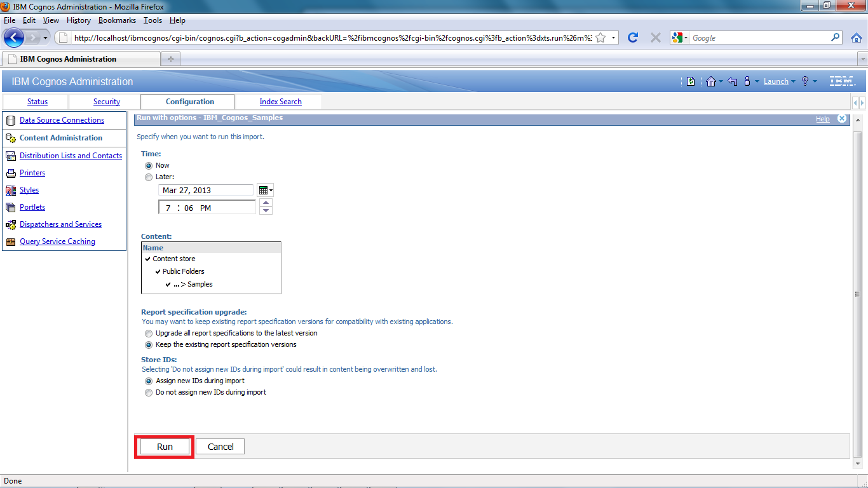Open Firefox Bookmarks menu
Viewport: 868px width, 488px height.
pos(117,20)
